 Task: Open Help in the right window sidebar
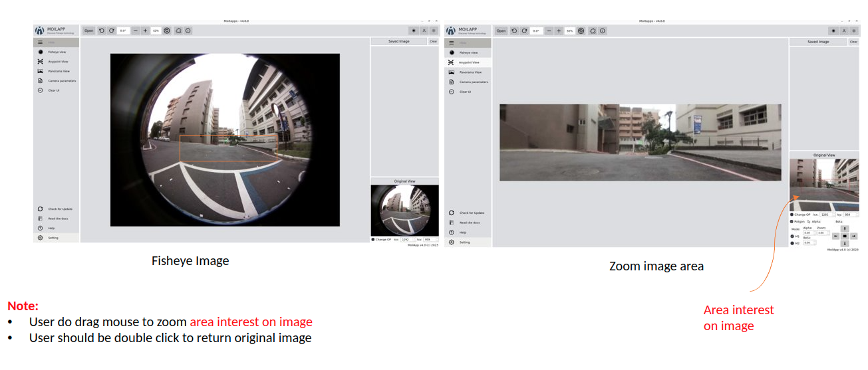click(469, 232)
